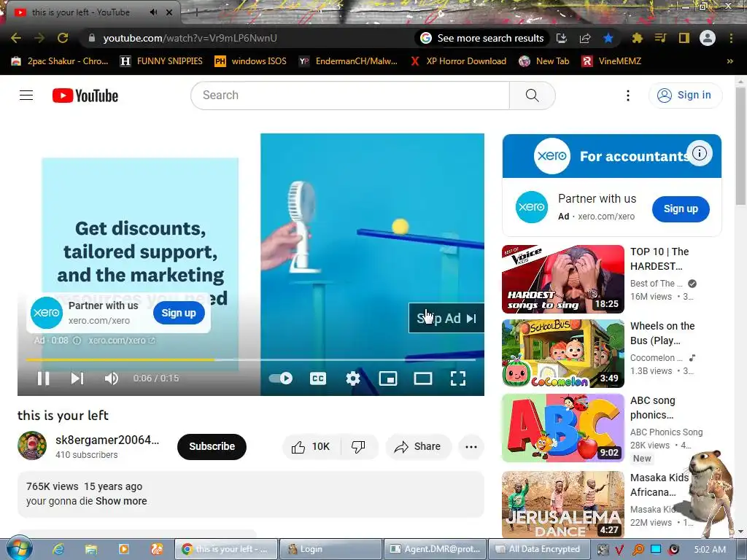This screenshot has height=560, width=747.
Task: Open the sk8ergamer20064 channel avatar
Action: [x=32, y=446]
